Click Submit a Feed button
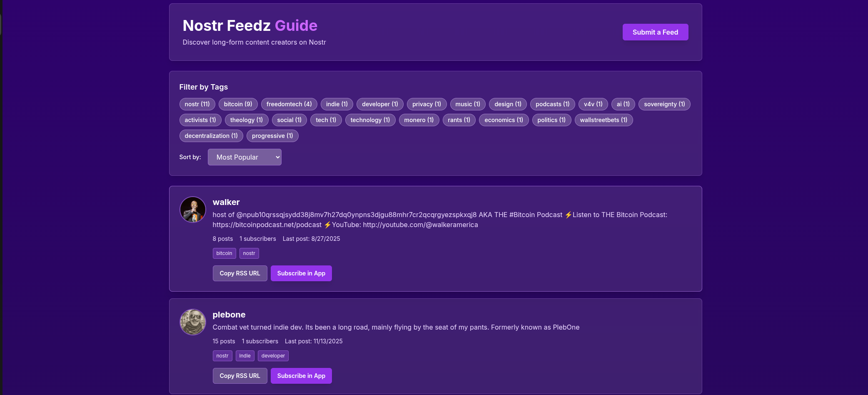This screenshot has height=395, width=868. (x=655, y=32)
